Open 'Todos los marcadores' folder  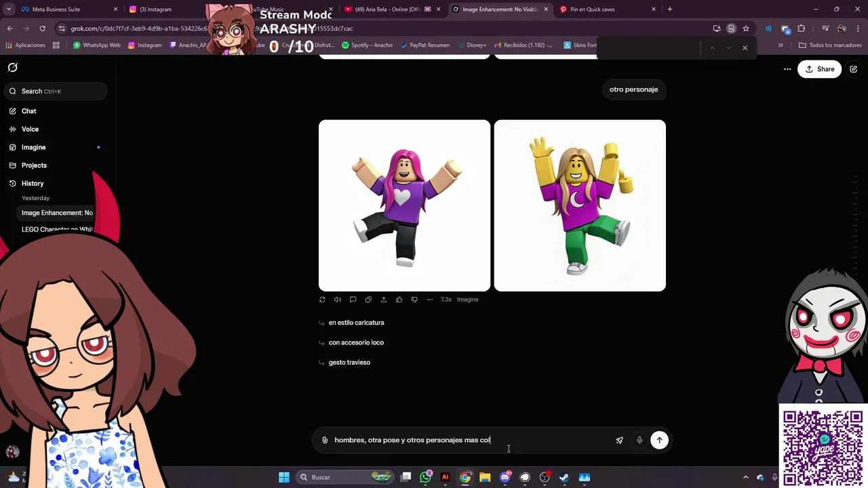click(x=830, y=45)
